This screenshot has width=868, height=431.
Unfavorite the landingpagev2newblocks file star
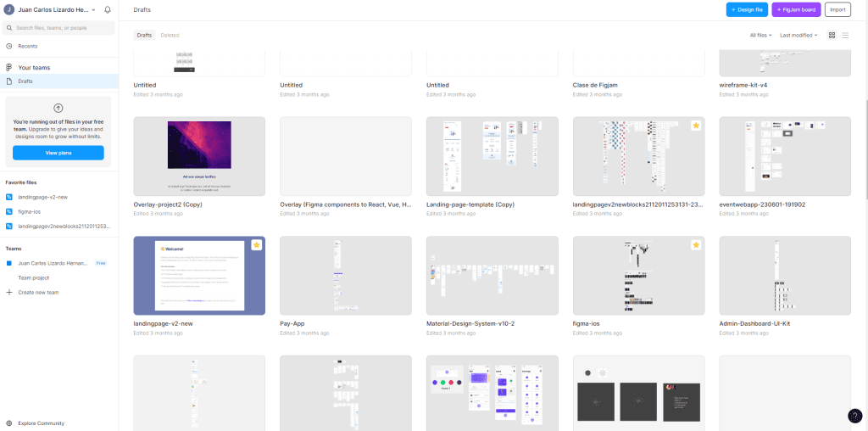click(x=696, y=126)
